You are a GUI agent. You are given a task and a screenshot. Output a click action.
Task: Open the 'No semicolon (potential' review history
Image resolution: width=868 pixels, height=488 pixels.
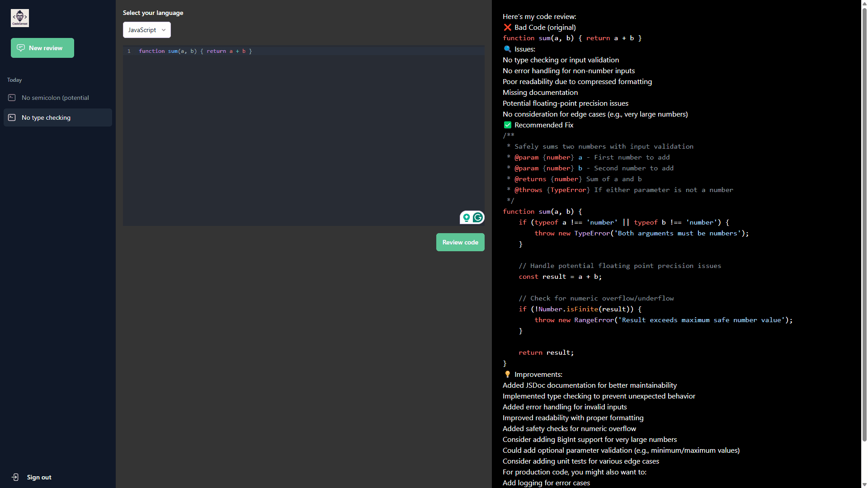tap(58, 98)
